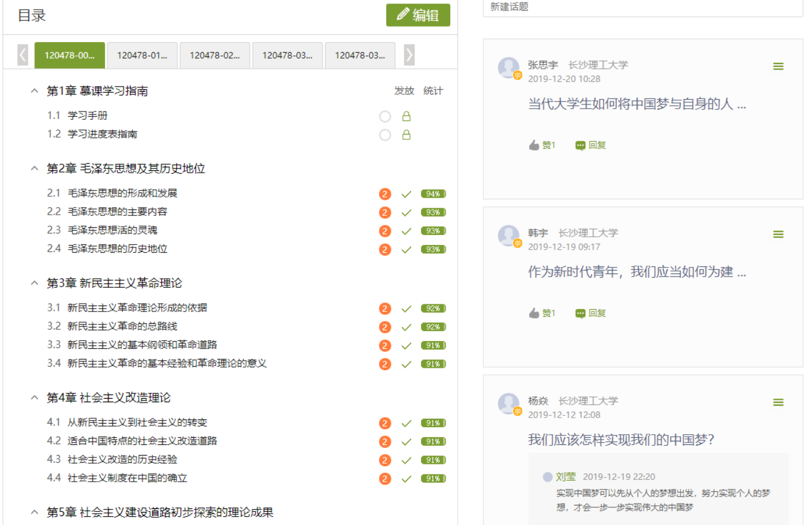Viewport: 812px width, 525px height.
Task: Switch to the 120478-01... tab
Action: pos(142,55)
